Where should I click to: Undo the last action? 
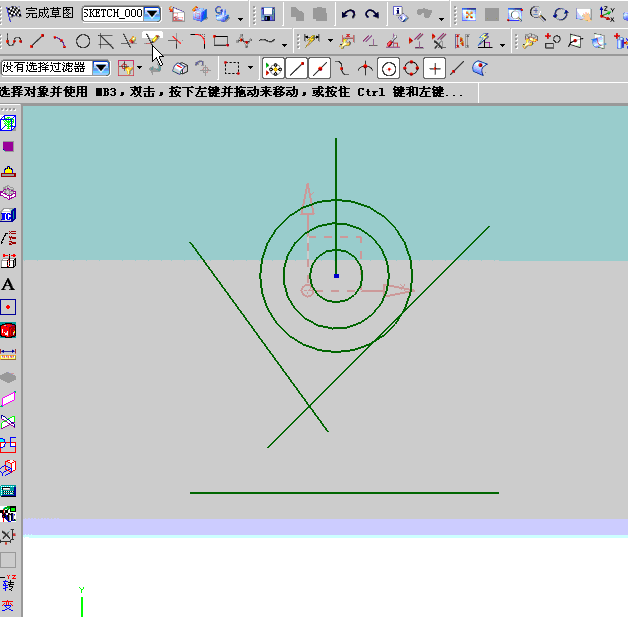(348, 14)
